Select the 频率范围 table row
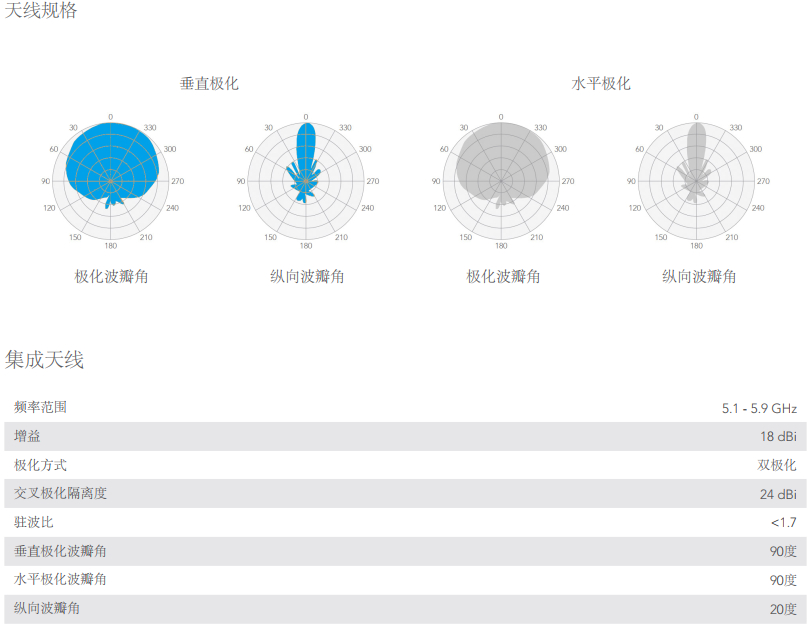This screenshot has height=629, width=810. [405, 407]
